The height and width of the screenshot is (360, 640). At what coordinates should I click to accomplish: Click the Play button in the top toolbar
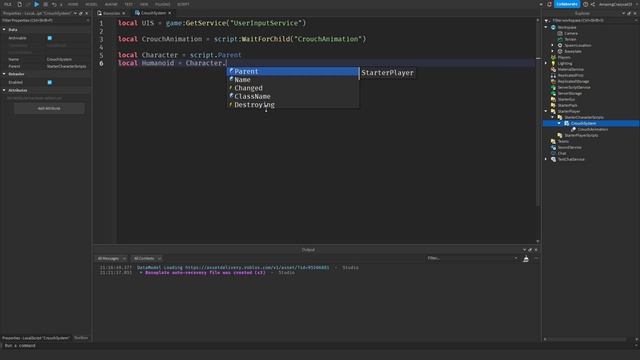point(36,4)
